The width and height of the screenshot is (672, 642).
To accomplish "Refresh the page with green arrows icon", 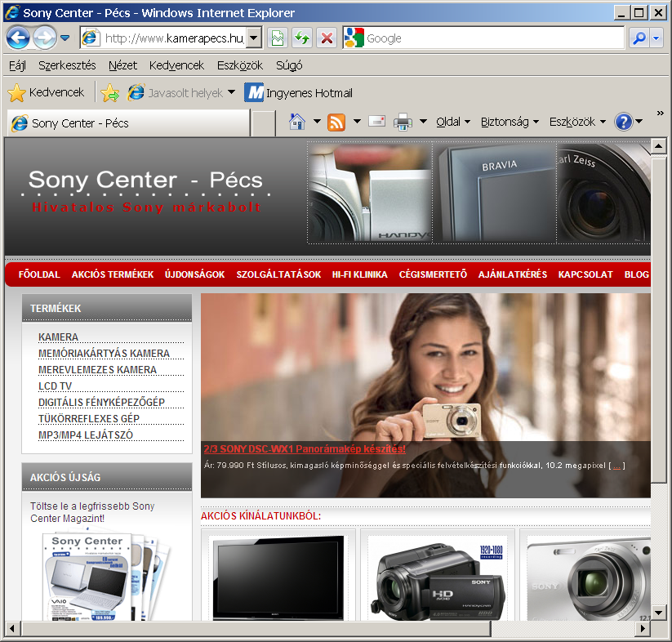I will [x=303, y=38].
